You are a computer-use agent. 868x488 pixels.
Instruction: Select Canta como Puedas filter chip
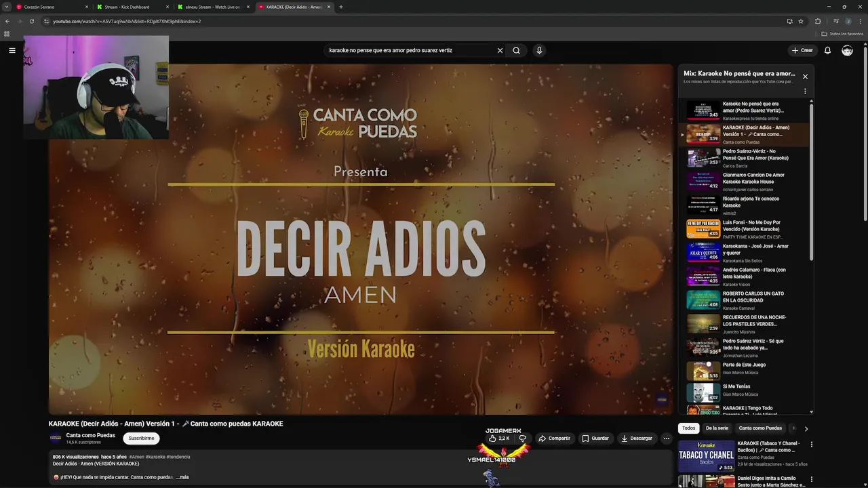click(760, 428)
